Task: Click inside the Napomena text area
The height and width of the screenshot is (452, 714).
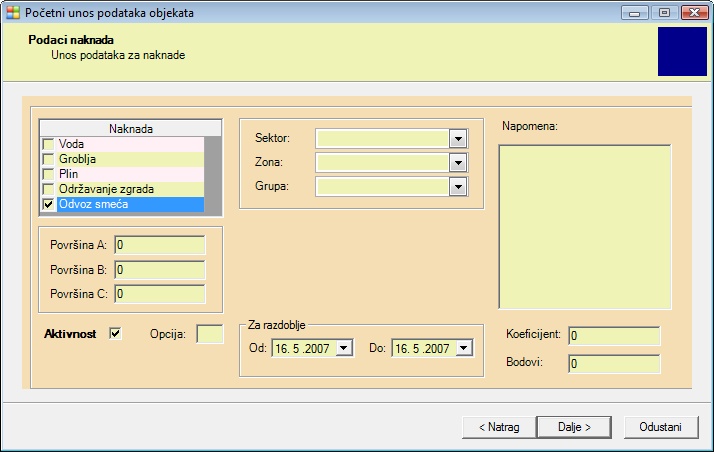Action: point(585,227)
